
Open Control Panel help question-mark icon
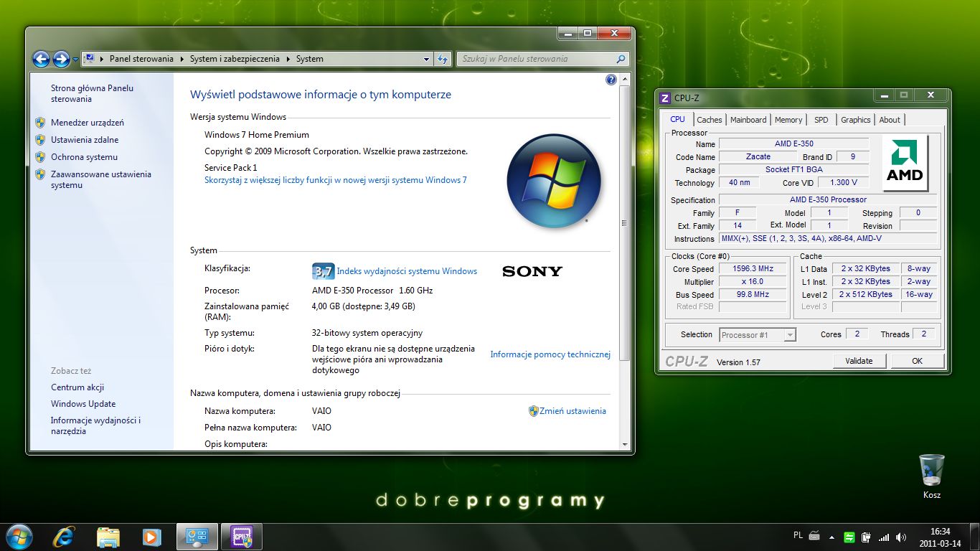point(611,80)
